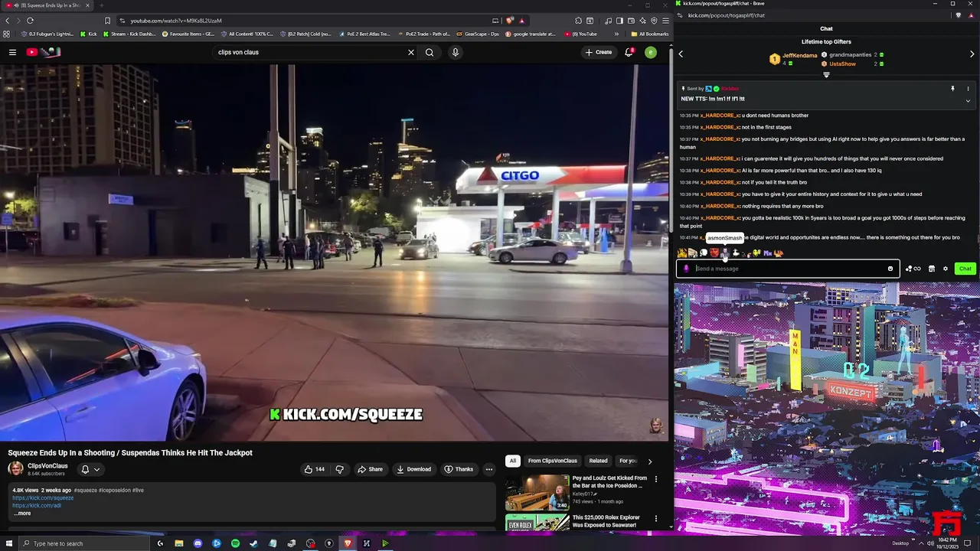Collapse the Lifetime top Gifters panel
Viewport: 980px width, 551px height.
826,74
